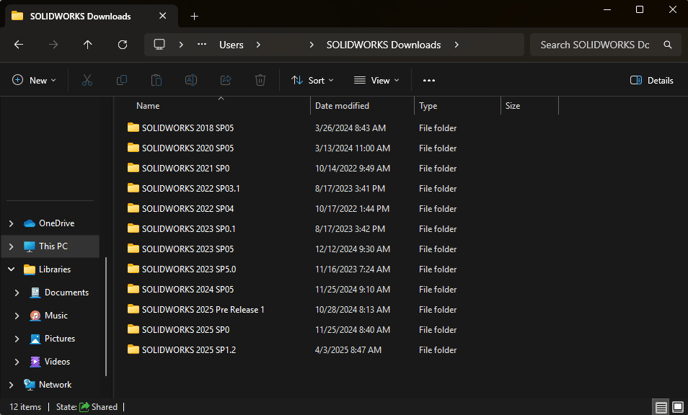Expand the OneDrive tree node

[11, 223]
